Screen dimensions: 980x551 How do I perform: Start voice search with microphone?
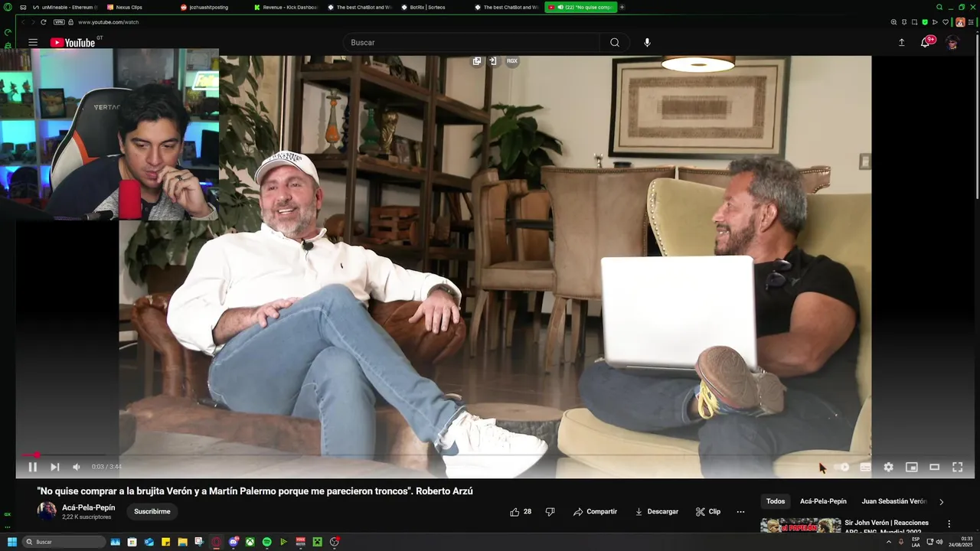click(x=647, y=43)
